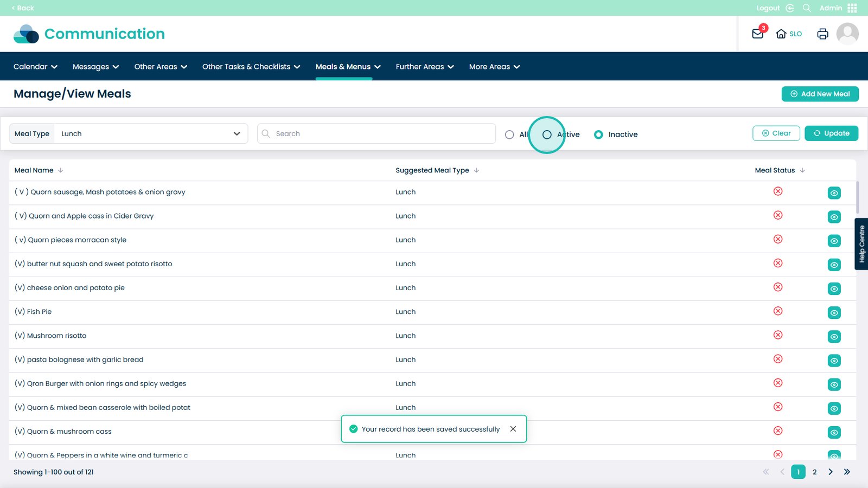Click the red status icon for Mushroom risotto
Screen dimensions: 868x488
coord(778,335)
